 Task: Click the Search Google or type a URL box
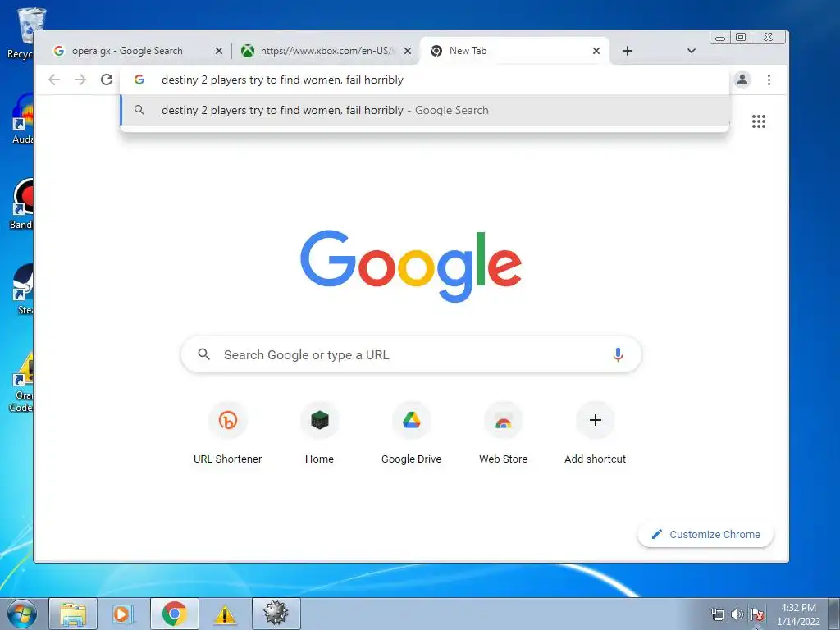[411, 354]
